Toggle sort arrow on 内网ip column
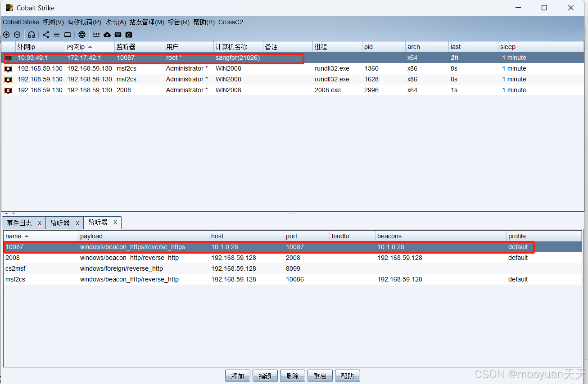This screenshot has width=588, height=384. tap(90, 47)
